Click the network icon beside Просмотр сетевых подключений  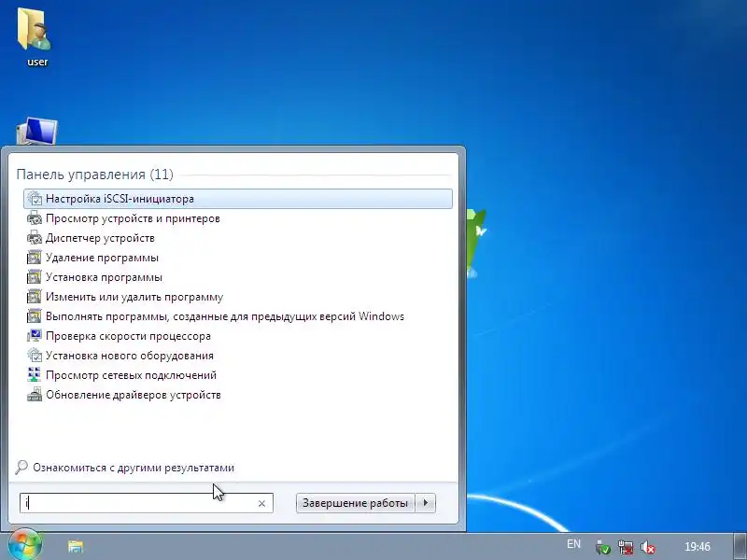pos(35,375)
